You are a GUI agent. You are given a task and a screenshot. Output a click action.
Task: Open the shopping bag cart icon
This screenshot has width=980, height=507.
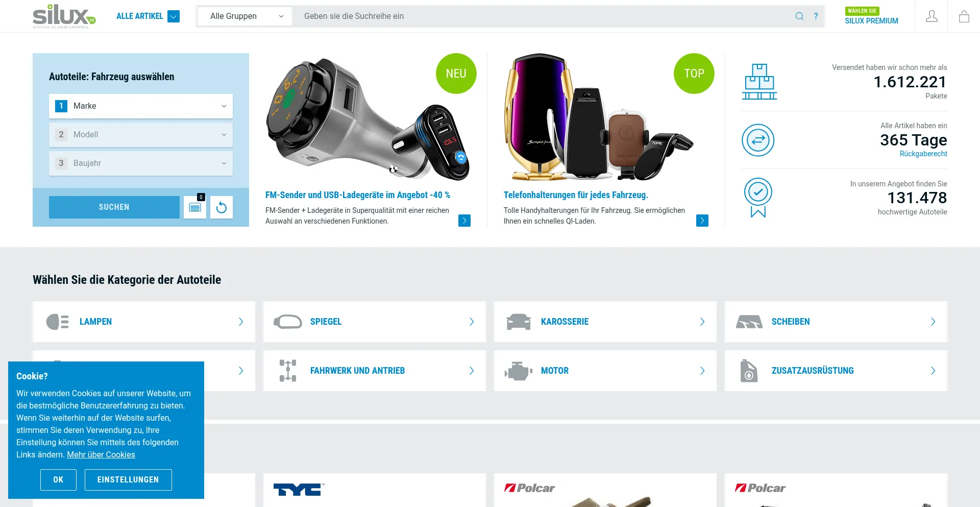click(964, 16)
